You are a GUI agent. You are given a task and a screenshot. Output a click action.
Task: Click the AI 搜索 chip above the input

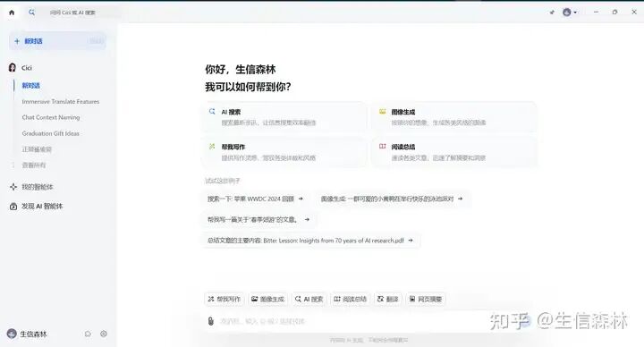[309, 299]
